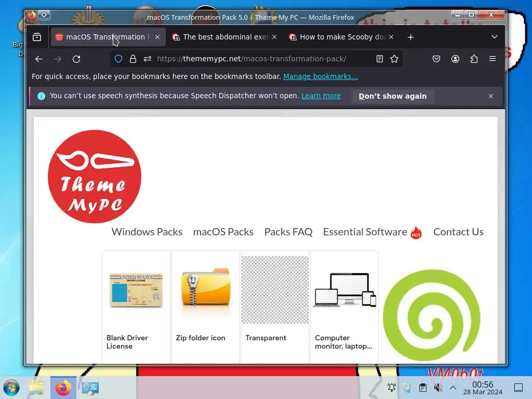This screenshot has width=532, height=399.
Task: Save page to Pocket
Action: [436, 59]
